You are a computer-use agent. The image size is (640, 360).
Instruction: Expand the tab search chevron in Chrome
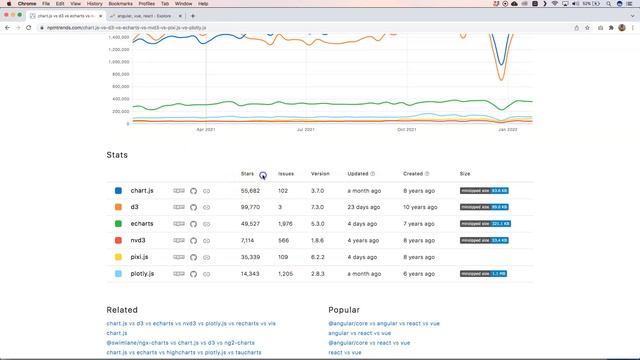tap(632, 16)
